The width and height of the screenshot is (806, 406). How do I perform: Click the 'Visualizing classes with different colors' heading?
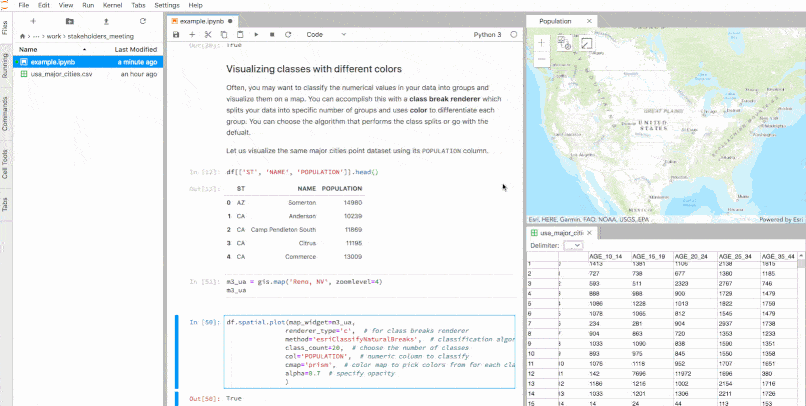click(x=314, y=69)
